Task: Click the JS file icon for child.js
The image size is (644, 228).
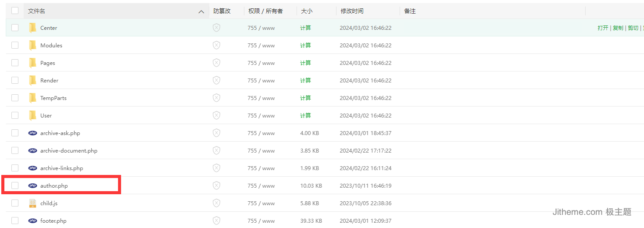Action: pyautogui.click(x=32, y=203)
